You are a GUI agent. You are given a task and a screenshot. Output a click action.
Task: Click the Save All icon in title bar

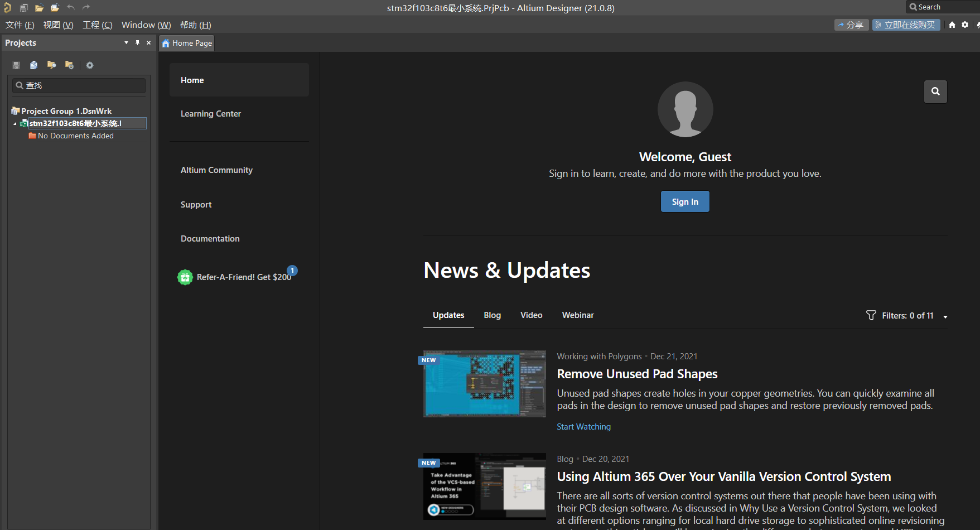coord(23,8)
